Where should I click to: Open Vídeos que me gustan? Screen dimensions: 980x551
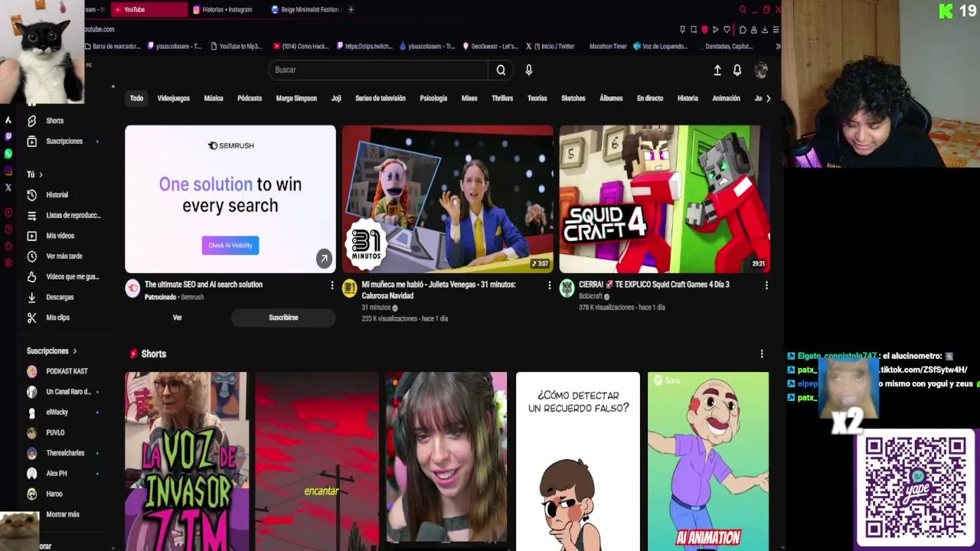64,277
